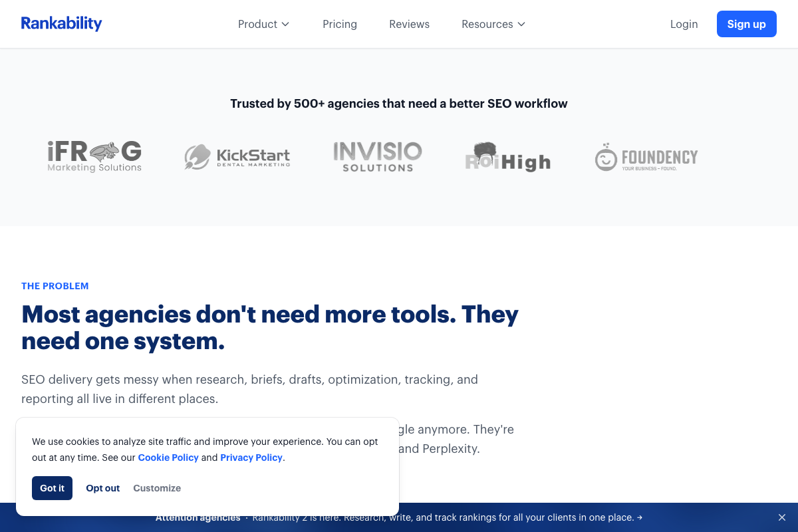Open the Login page

click(x=684, y=24)
